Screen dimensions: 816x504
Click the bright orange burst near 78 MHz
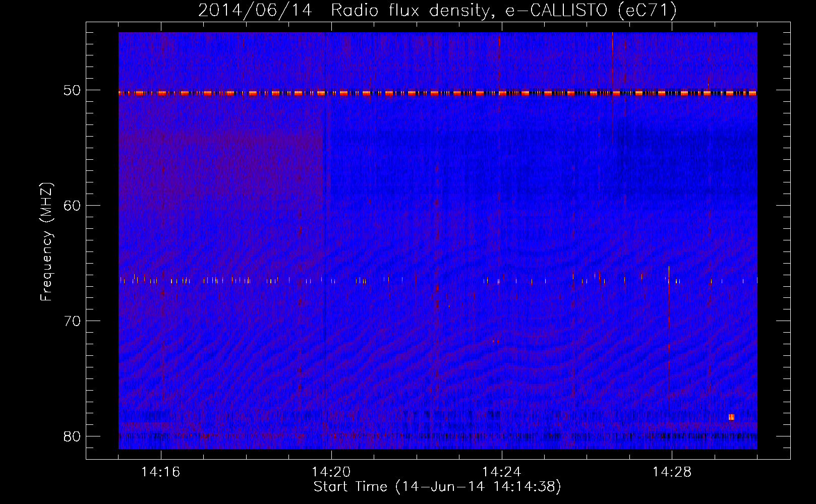731,417
